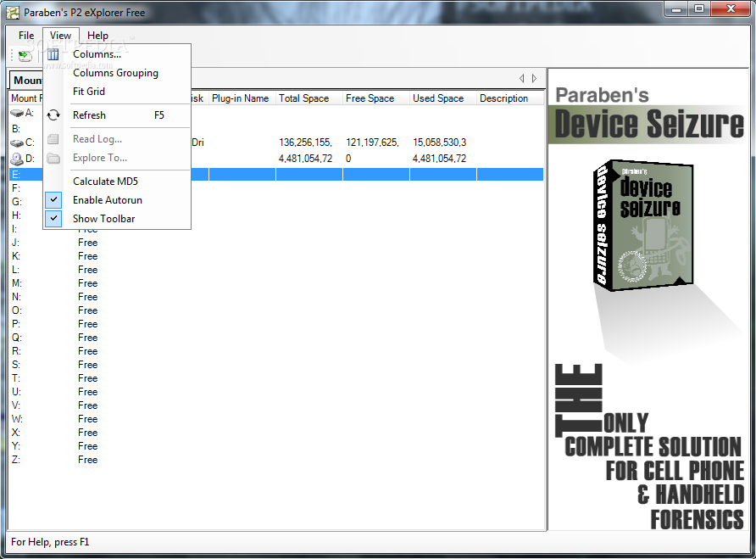Click the 136,256,155 total space cell
The image size is (756, 559).
point(305,143)
